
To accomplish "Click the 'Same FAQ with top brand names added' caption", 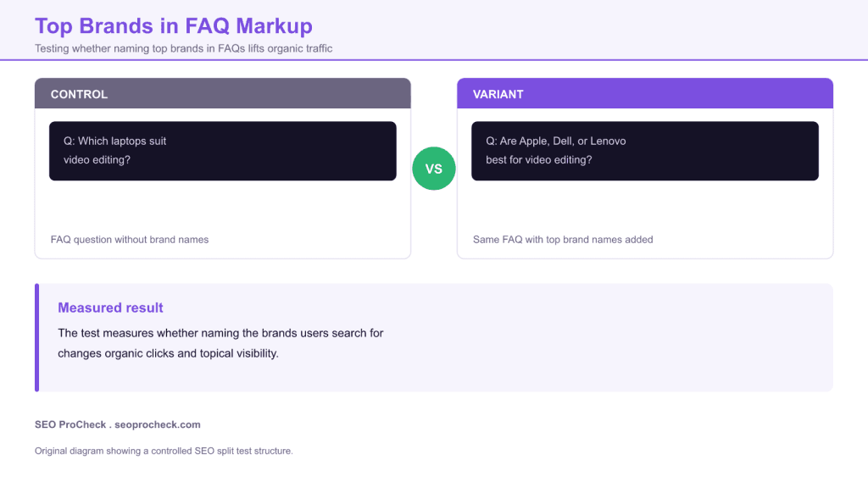I will 563,240.
